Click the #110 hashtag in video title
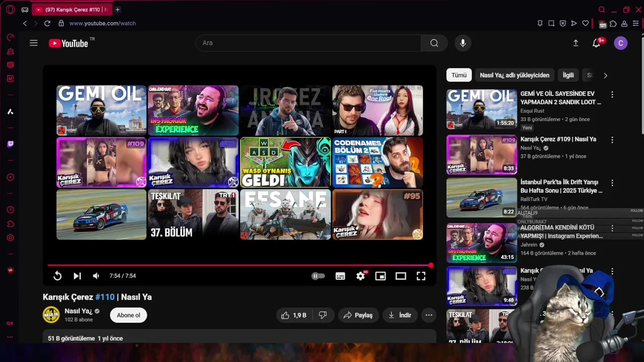644x362 pixels. (105, 297)
